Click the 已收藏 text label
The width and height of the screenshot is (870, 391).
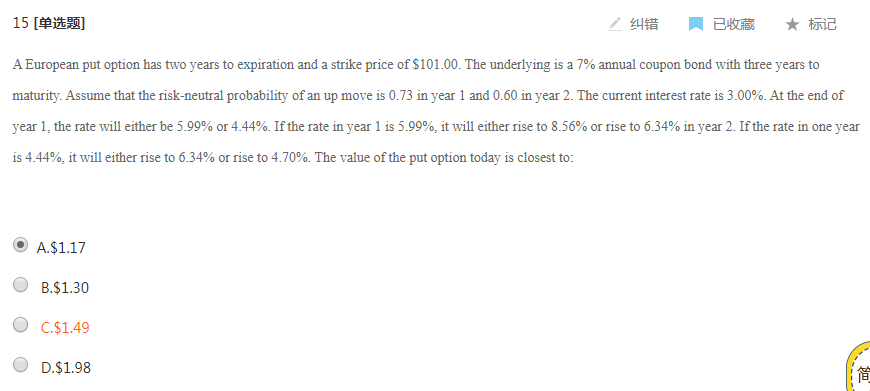pyautogui.click(x=734, y=24)
